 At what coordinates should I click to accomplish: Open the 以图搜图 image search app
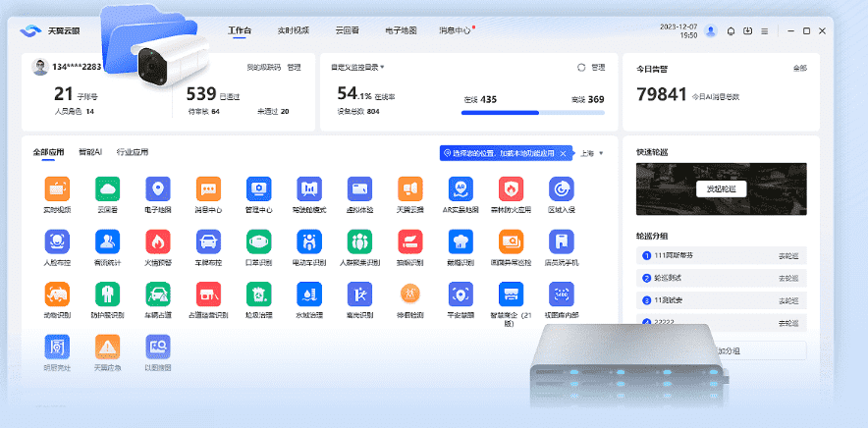click(x=158, y=347)
